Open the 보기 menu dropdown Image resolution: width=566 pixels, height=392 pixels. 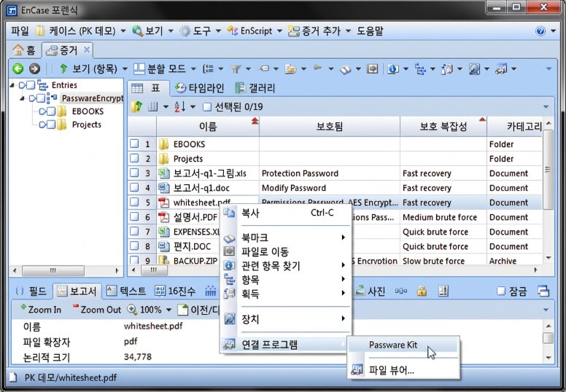tap(171, 31)
